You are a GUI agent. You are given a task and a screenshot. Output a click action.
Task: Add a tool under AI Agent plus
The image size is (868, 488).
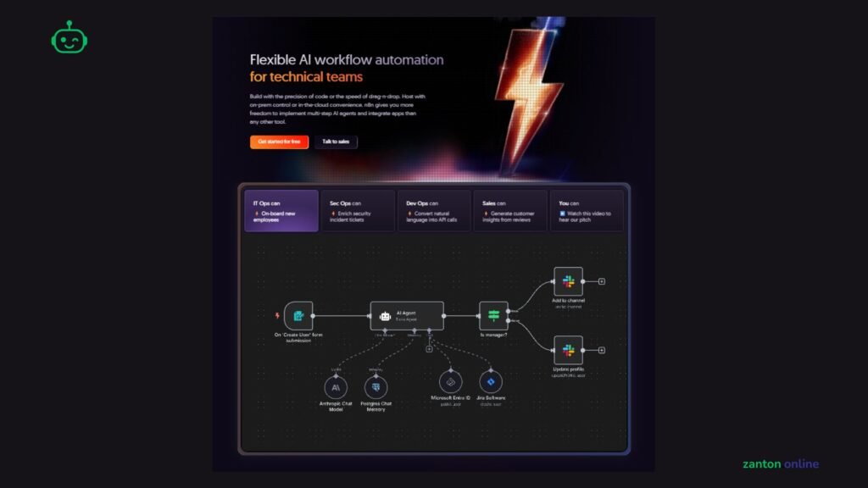click(429, 349)
